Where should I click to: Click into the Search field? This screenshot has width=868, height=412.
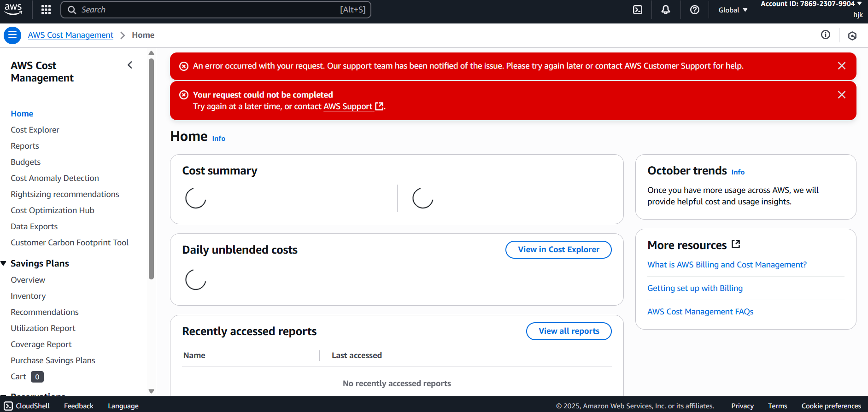[x=216, y=10]
